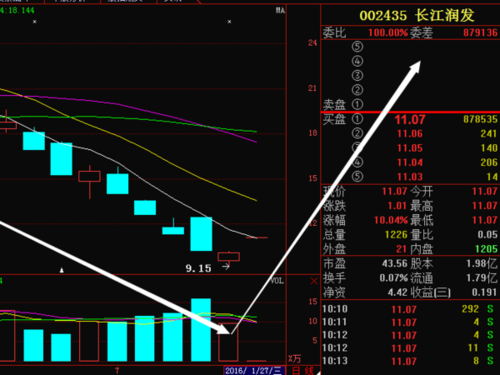Open the MA indicator label
The height and width of the screenshot is (375, 500).
(x=280, y=11)
